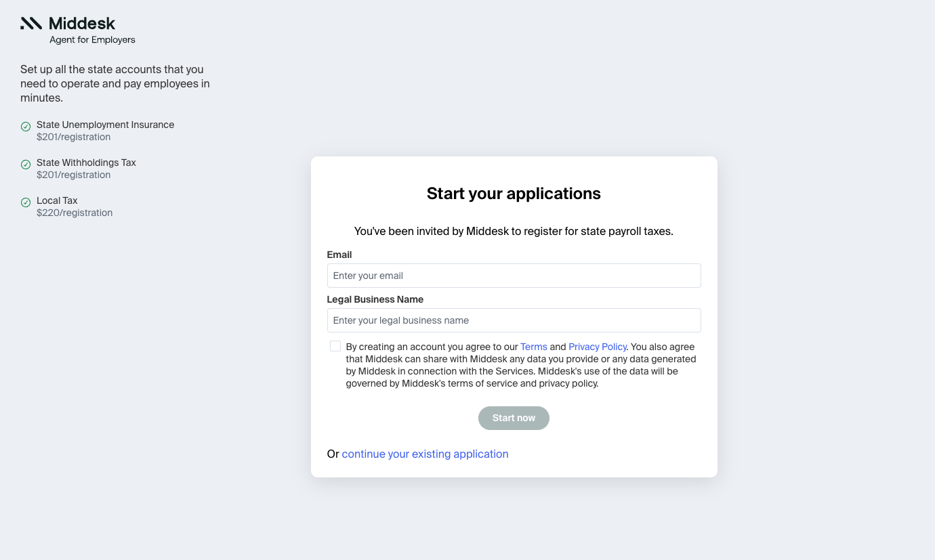
Task: Click the Middesk logo icon
Action: [30, 22]
